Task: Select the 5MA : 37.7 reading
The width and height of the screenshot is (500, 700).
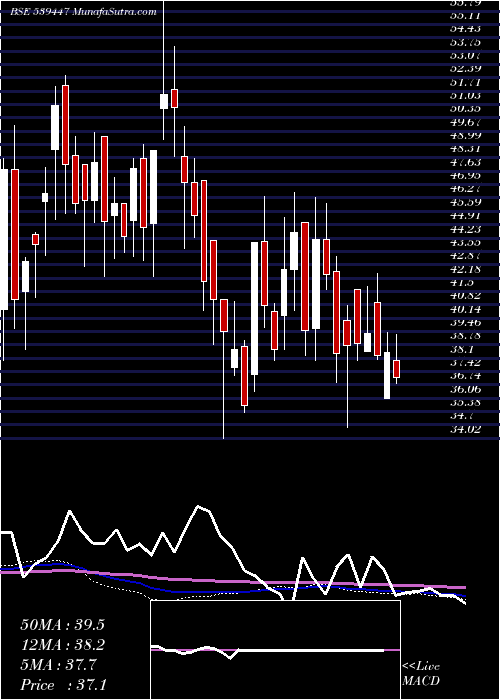Action: pos(58,665)
